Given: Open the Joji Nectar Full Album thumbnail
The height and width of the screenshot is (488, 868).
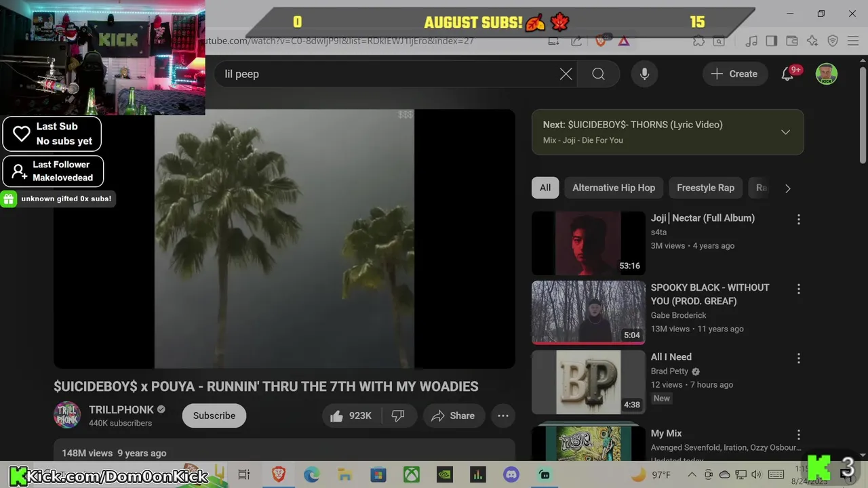Looking at the screenshot, I should (588, 243).
